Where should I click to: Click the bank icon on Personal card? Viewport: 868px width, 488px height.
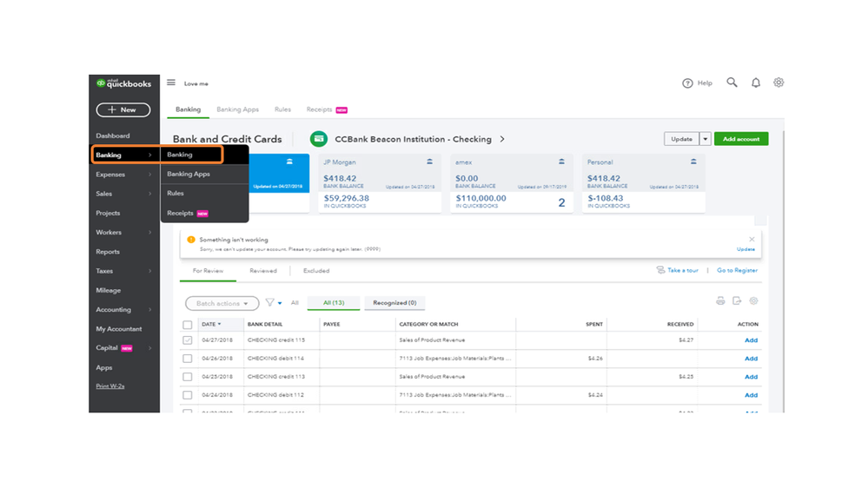pyautogui.click(x=693, y=162)
